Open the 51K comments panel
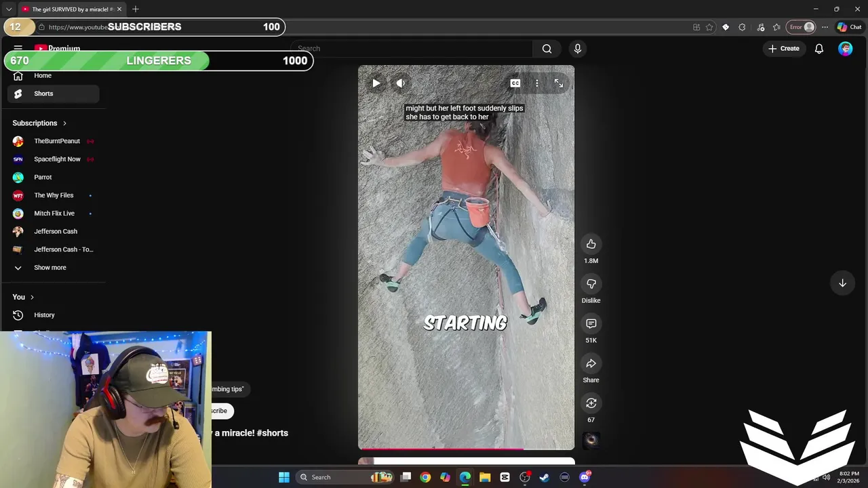This screenshot has width=868, height=488. coord(591,324)
